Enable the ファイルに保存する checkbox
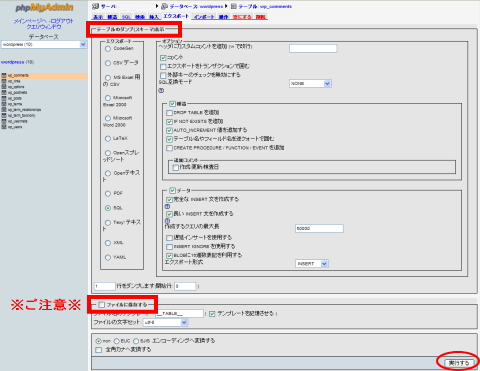Viewport: 480px width, 371px height. coord(102,305)
